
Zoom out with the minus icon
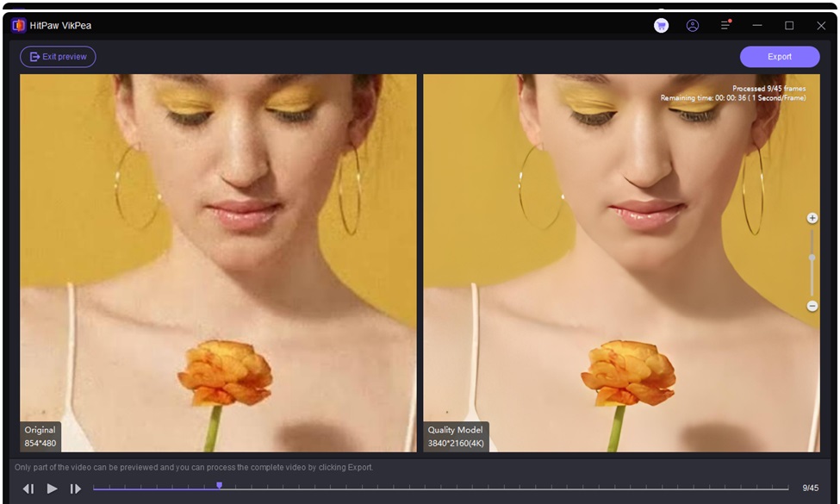click(812, 306)
